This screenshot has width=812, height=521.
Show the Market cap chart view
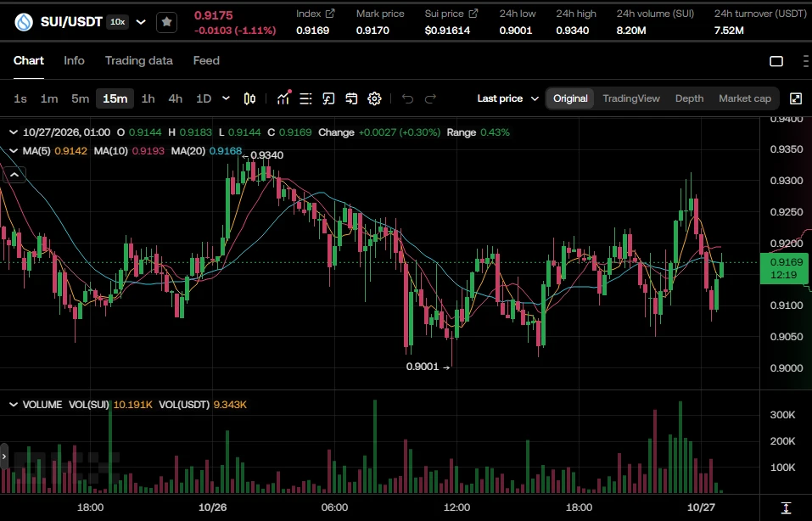[x=745, y=98]
